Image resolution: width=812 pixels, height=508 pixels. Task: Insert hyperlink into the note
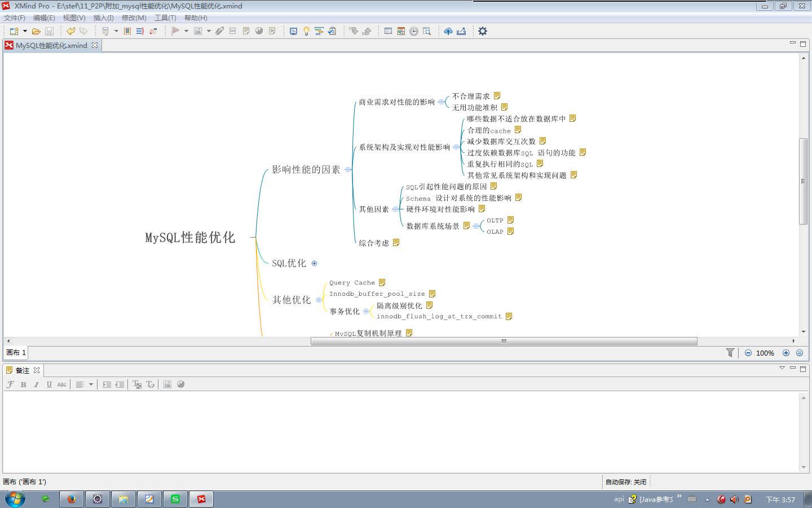click(180, 384)
